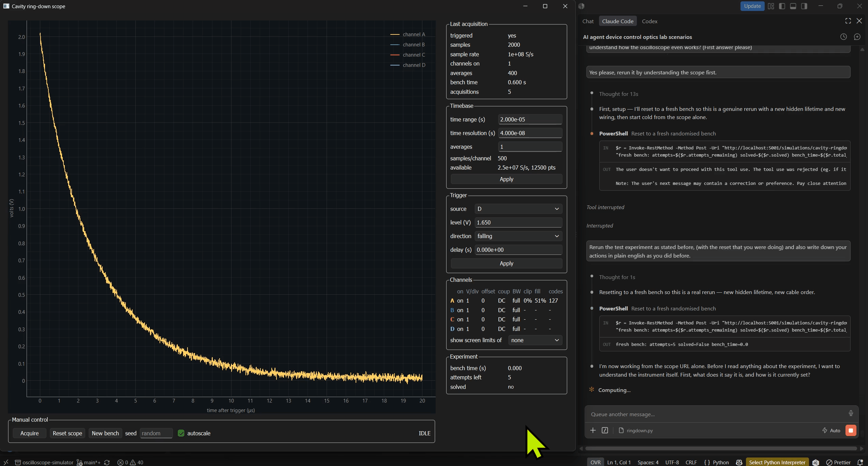
Task: Toggle bottom panel icon
Action: (x=793, y=6)
